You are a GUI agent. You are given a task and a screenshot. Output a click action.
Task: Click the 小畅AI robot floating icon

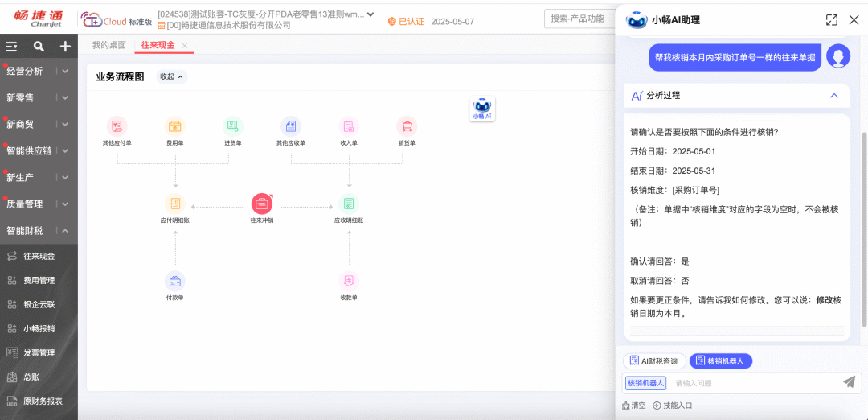click(x=482, y=109)
